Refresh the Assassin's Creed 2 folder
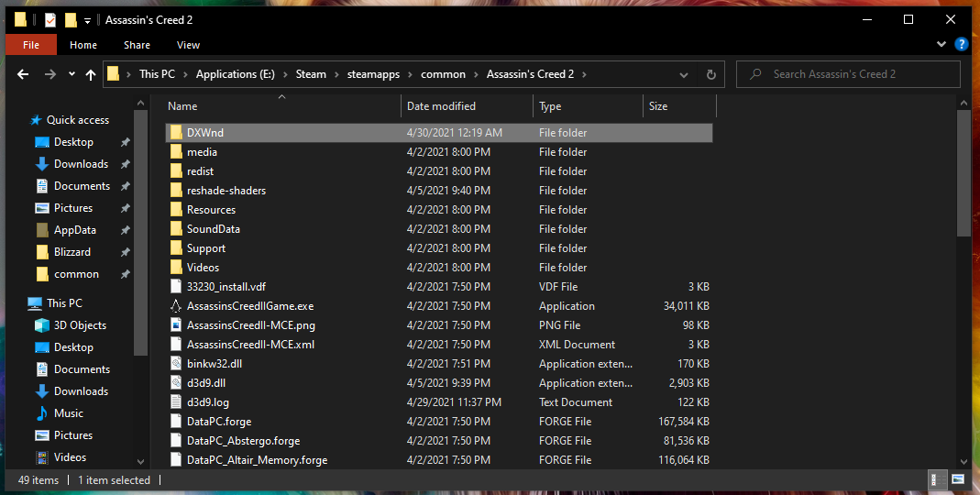This screenshot has height=495, width=980. coord(710,74)
